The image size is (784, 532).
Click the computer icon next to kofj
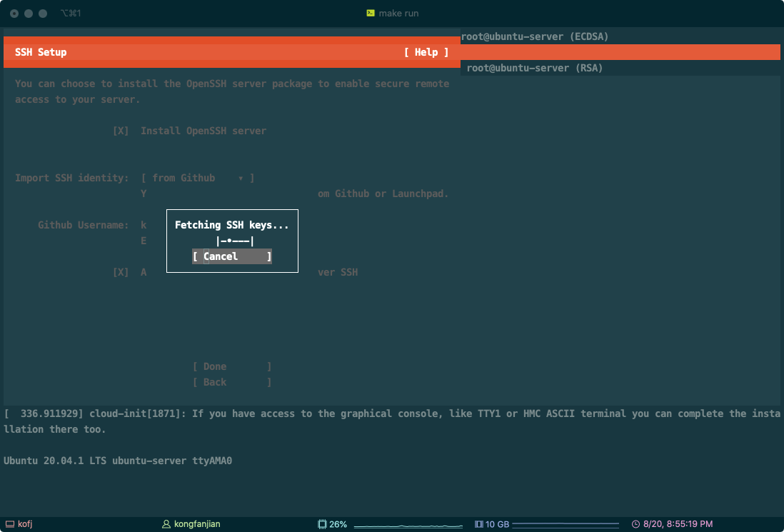tap(9, 524)
